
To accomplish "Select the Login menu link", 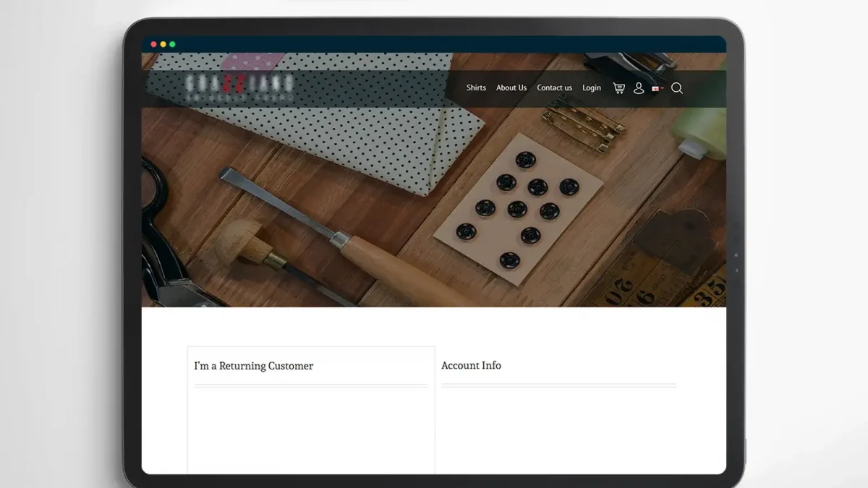I will coord(592,87).
